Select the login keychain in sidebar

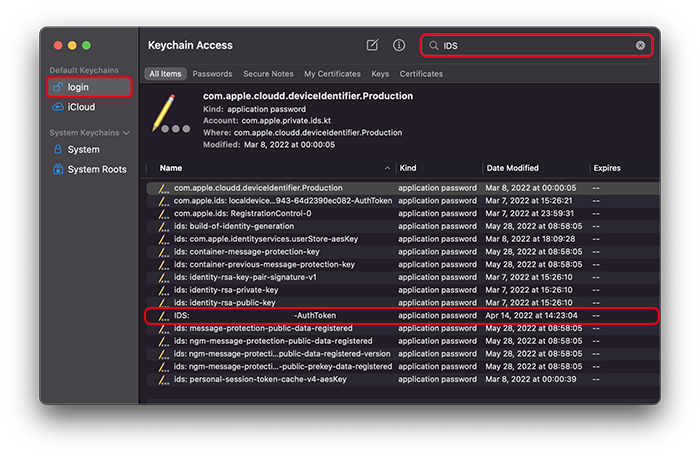coord(89,87)
